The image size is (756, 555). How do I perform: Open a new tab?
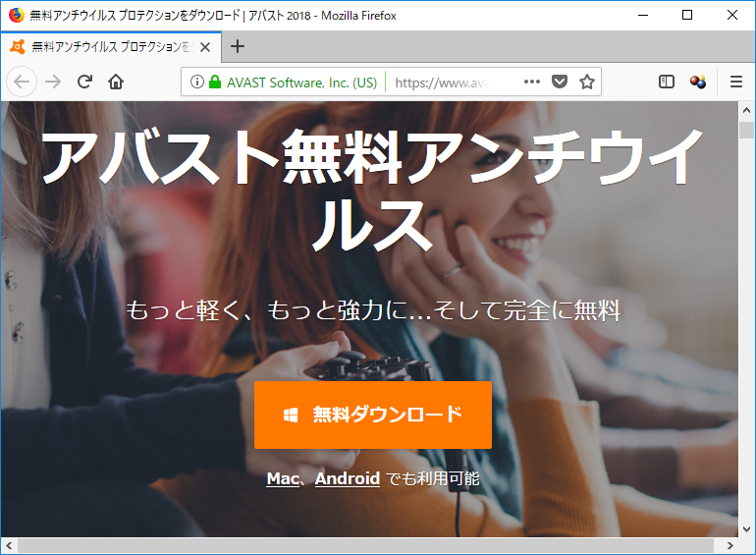(238, 46)
